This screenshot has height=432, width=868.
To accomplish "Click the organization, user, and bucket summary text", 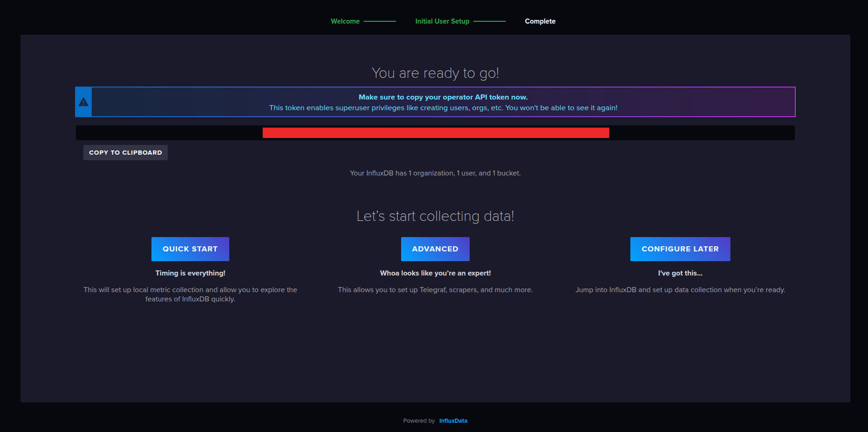I will point(435,173).
